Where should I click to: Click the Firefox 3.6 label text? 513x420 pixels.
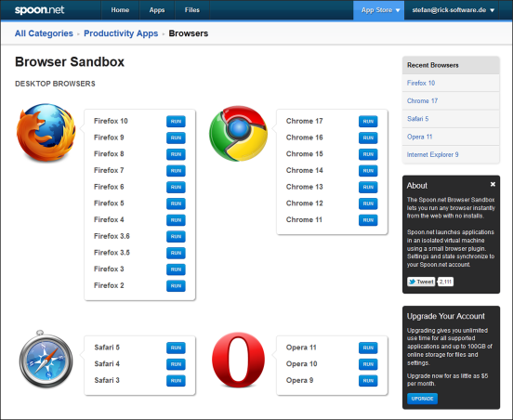pos(112,236)
